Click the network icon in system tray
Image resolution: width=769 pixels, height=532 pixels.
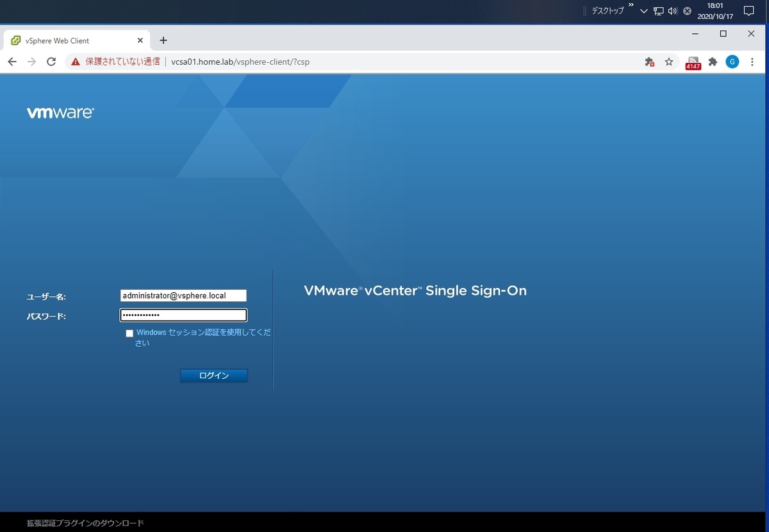(659, 11)
